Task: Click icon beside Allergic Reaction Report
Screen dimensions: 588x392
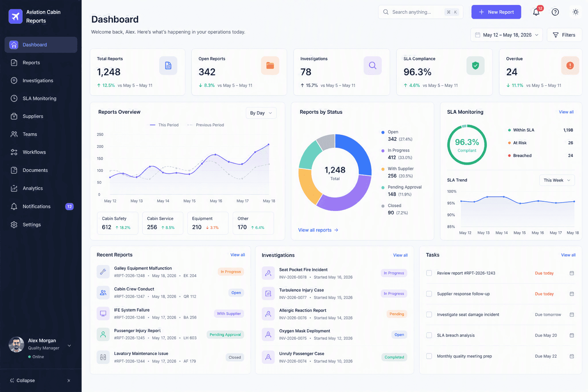Action: point(268,314)
